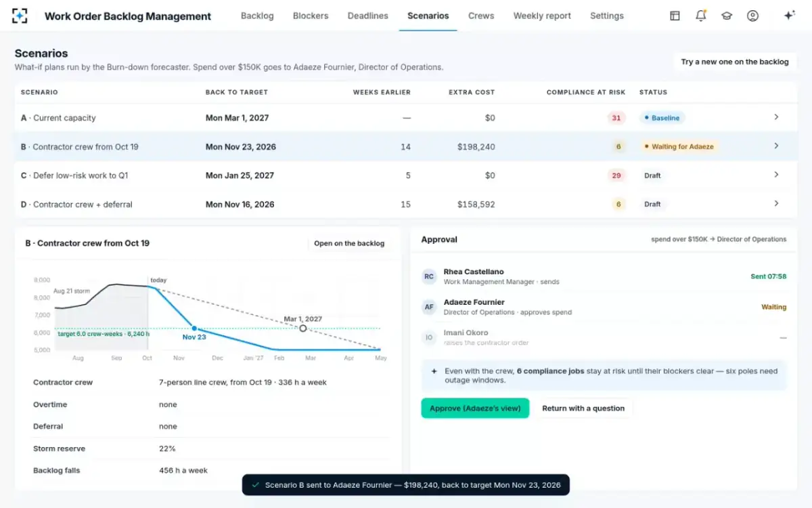Click the Mon Jan 25, 2027 date cell

coord(240,175)
